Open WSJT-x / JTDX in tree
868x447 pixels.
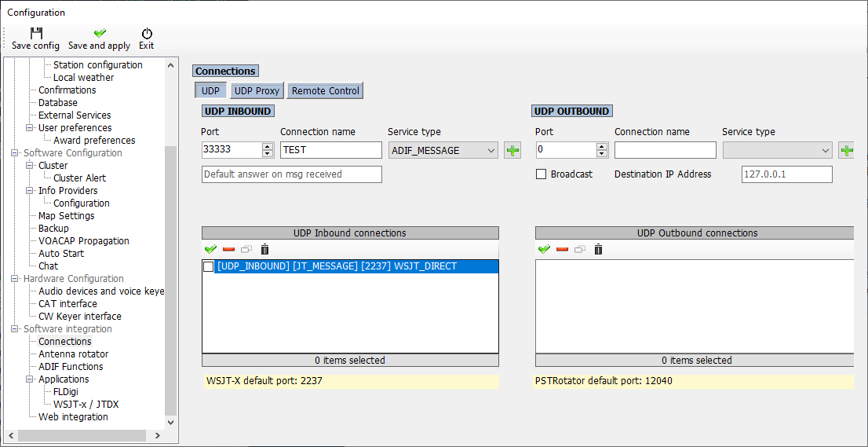pos(86,405)
